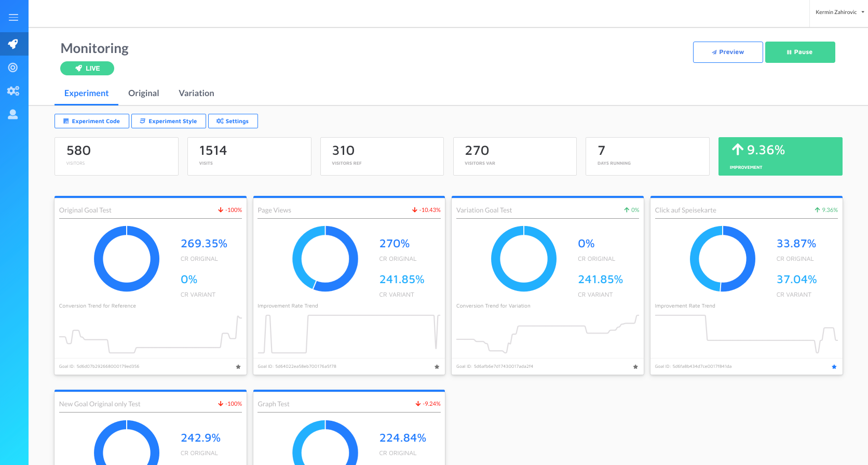868x465 pixels.
Task: Open experiment Settings button
Action: (233, 121)
